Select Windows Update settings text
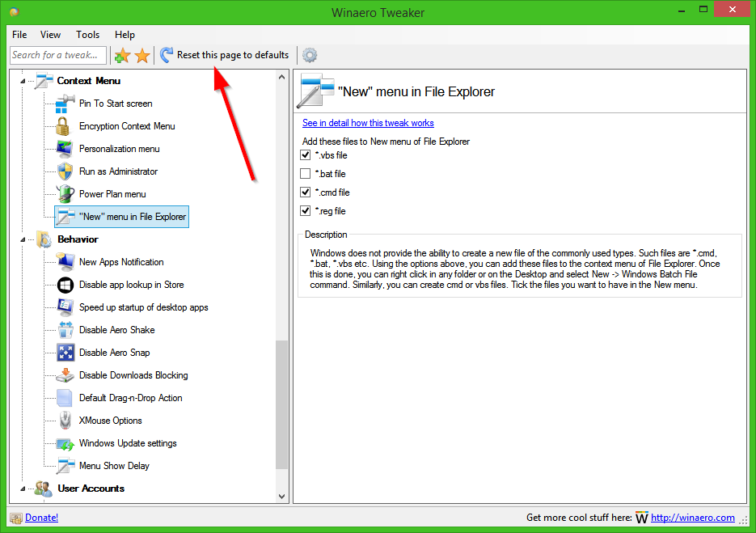The height and width of the screenshot is (533, 756). [x=129, y=443]
